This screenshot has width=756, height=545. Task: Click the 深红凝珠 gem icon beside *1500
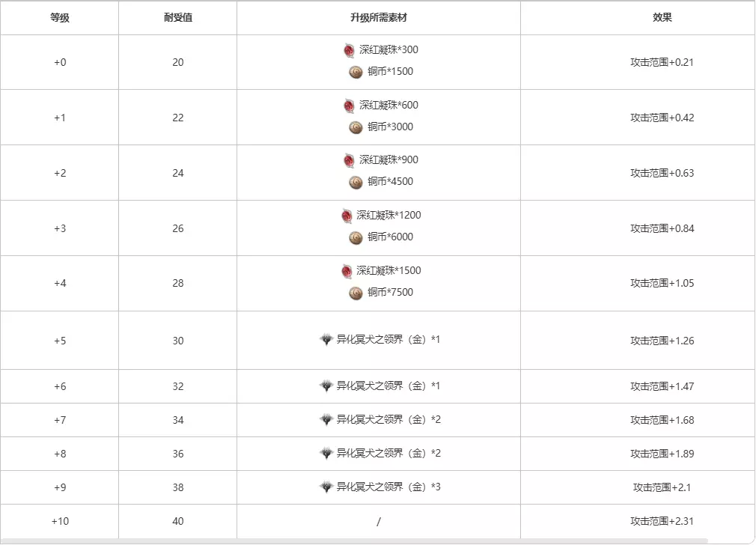pyautogui.click(x=346, y=271)
